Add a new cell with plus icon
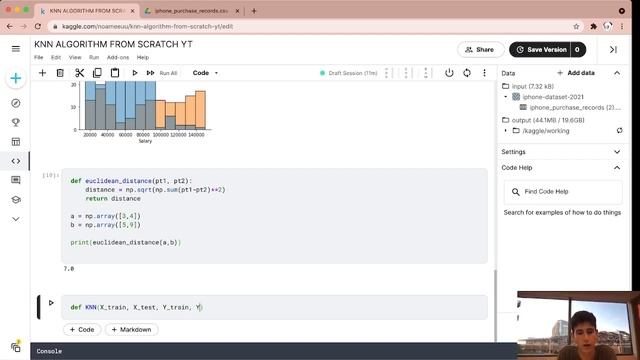The image size is (640, 360). click(x=42, y=73)
